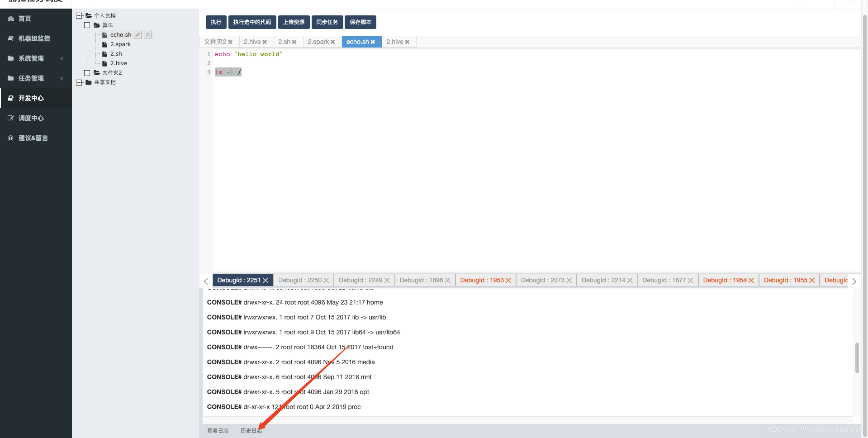Select 文件夹2 folder in the tree

tap(112, 72)
